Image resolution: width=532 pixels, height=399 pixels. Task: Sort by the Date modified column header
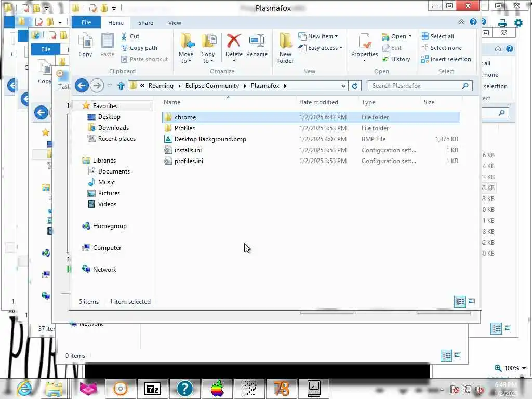pos(327,102)
